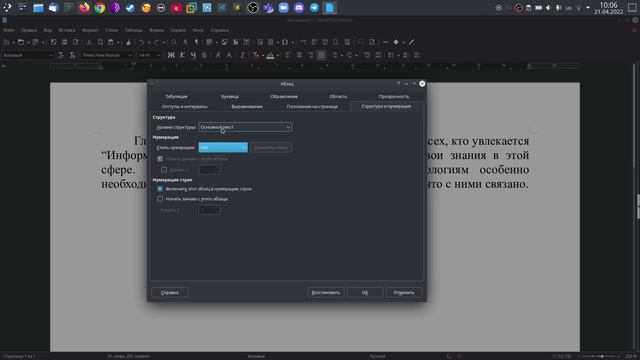Apply bold formatting in Writer toolbar
The width and height of the screenshot is (640, 360).
171,55
